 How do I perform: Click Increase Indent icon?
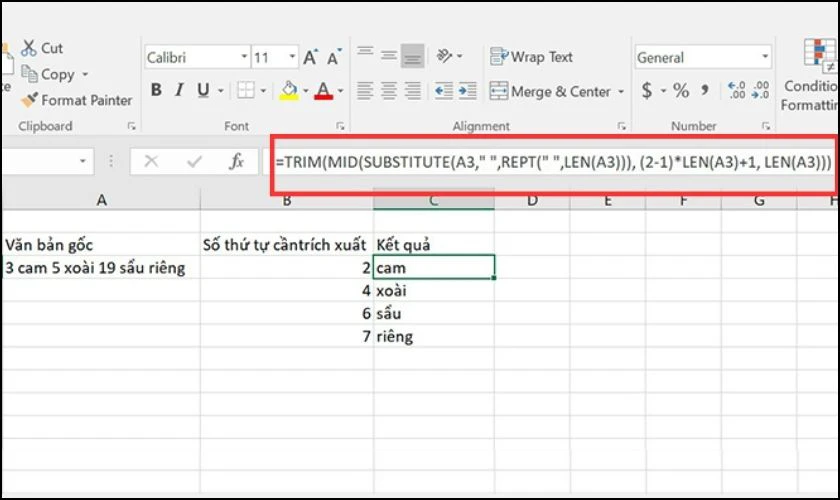[468, 91]
